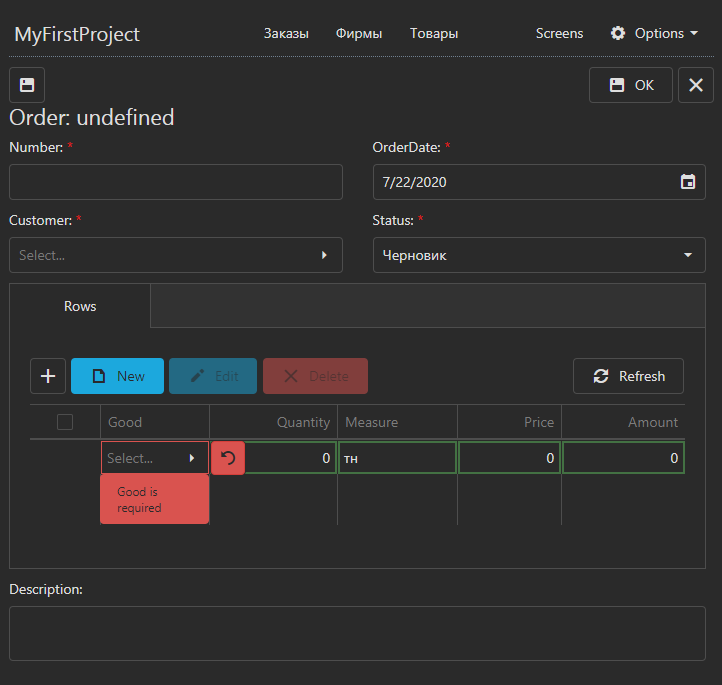Open the OrderDate calendar picker icon
Image resolution: width=722 pixels, height=685 pixels.
(x=687, y=182)
